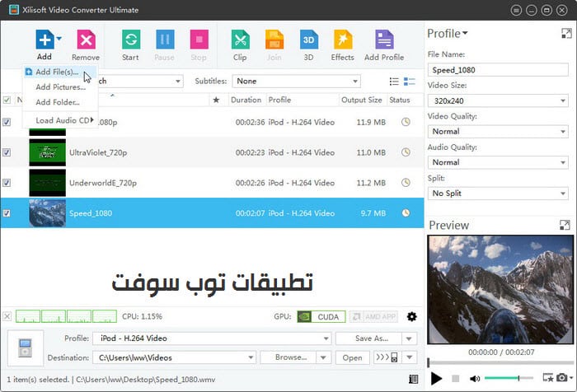Switch to detailed list view icon
Viewport: 577px width, 392px height.
[409, 82]
